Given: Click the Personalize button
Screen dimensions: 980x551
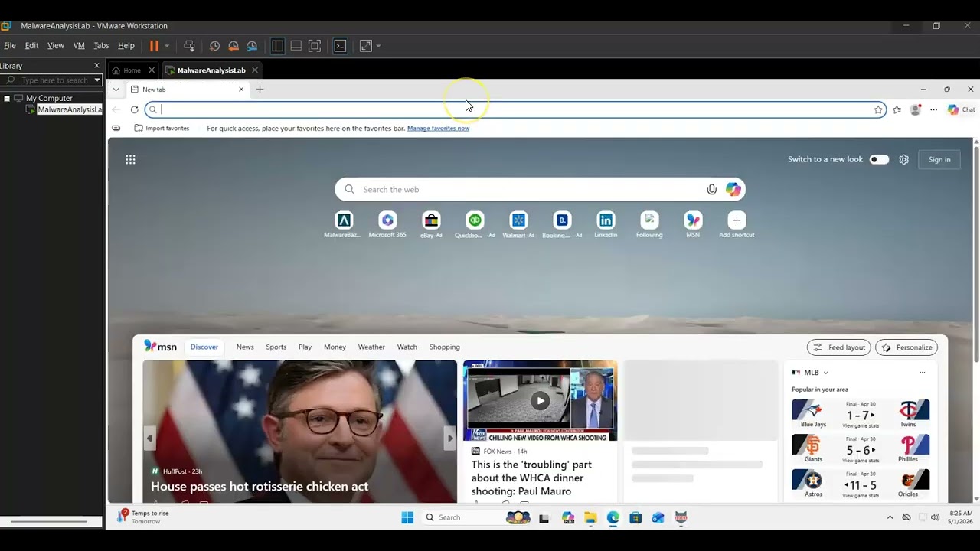Looking at the screenshot, I should pyautogui.click(x=906, y=347).
